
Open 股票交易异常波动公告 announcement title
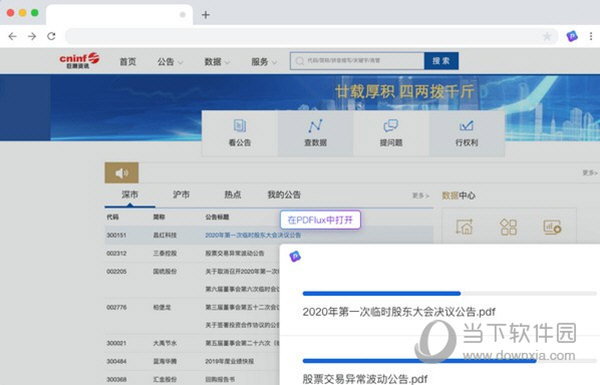235,253
